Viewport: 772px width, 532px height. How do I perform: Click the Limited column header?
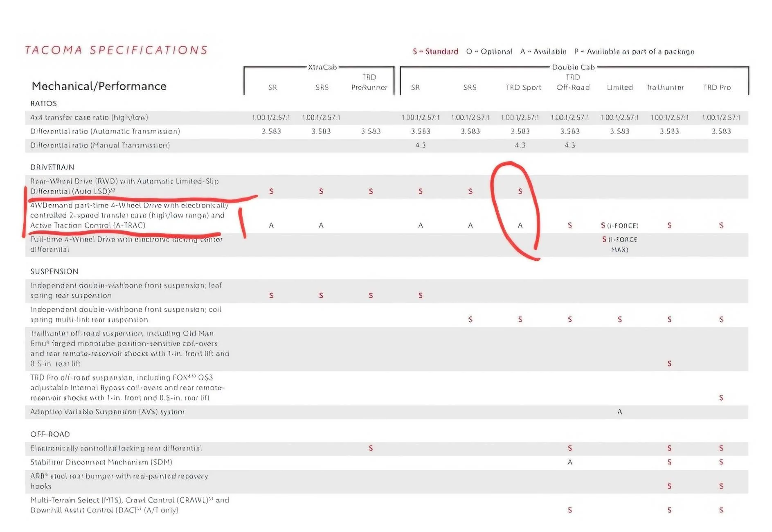tap(620, 87)
